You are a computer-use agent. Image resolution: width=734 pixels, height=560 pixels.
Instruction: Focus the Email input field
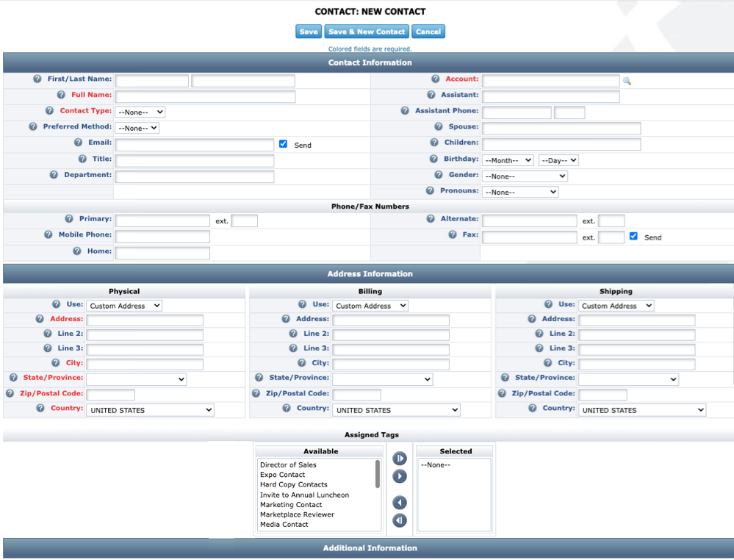[x=194, y=144]
